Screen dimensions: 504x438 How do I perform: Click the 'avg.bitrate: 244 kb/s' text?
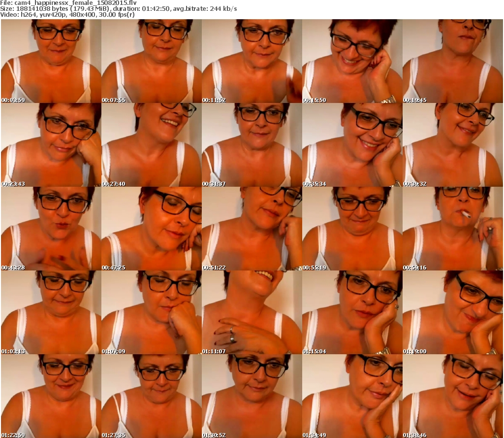[205, 9]
